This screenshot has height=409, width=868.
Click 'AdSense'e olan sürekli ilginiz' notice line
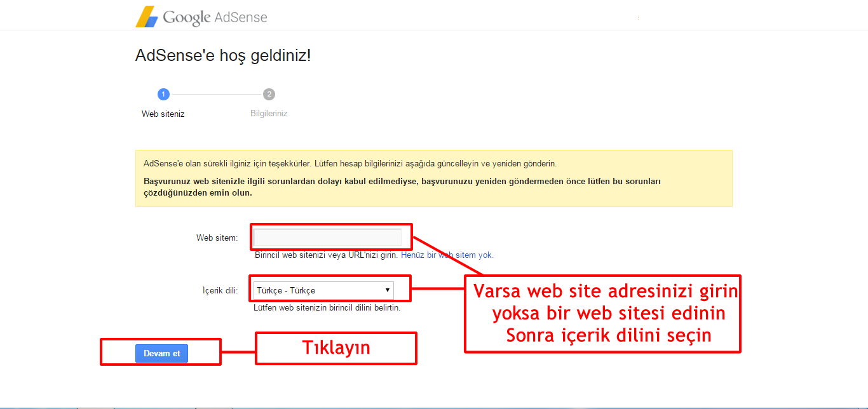(x=350, y=164)
